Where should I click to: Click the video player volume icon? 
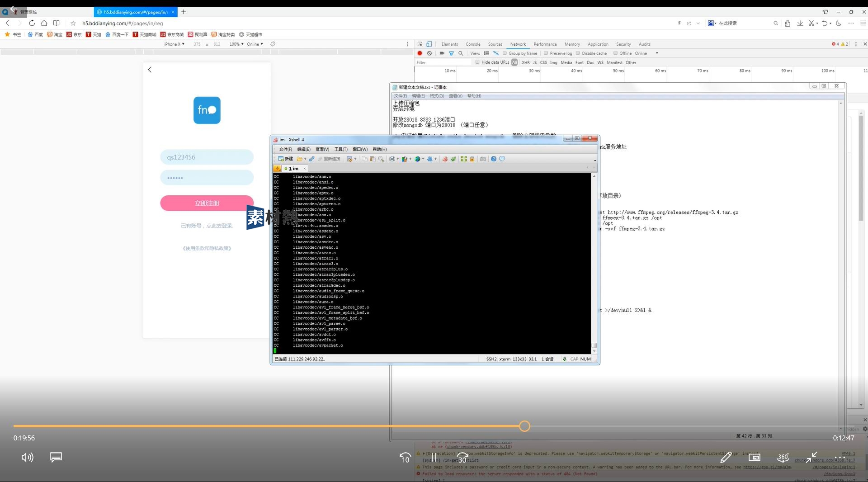[27, 458]
